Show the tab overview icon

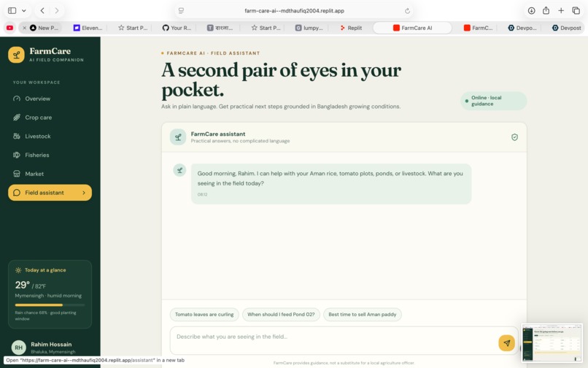[576, 10]
